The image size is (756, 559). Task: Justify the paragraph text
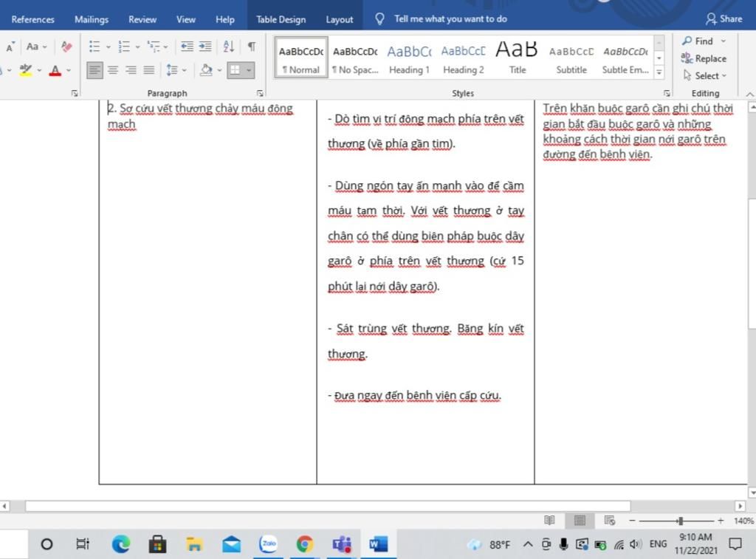pos(148,70)
